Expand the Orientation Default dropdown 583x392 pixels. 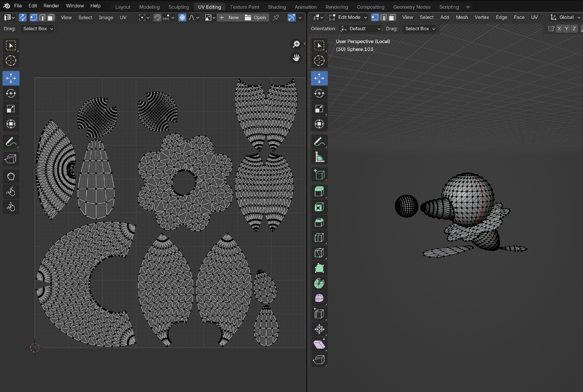click(361, 29)
